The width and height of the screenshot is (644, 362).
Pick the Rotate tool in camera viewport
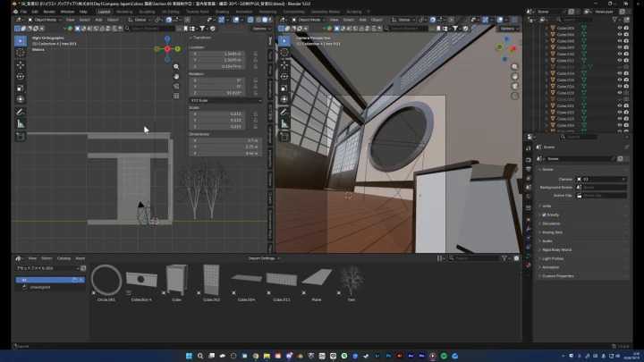click(284, 76)
